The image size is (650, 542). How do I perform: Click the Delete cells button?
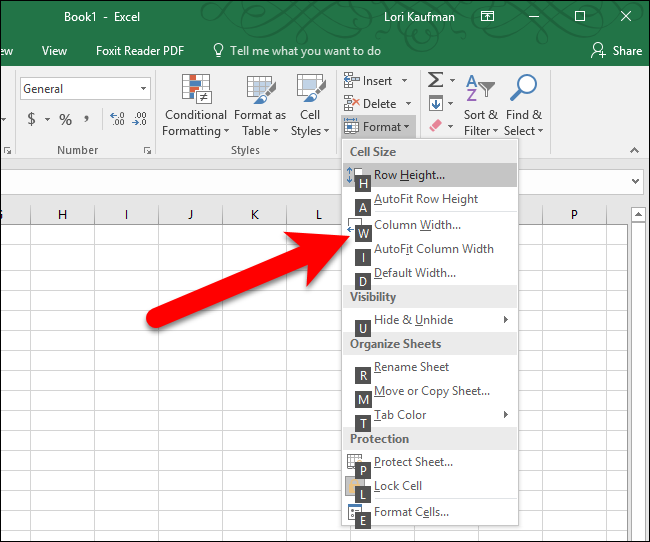[371, 104]
